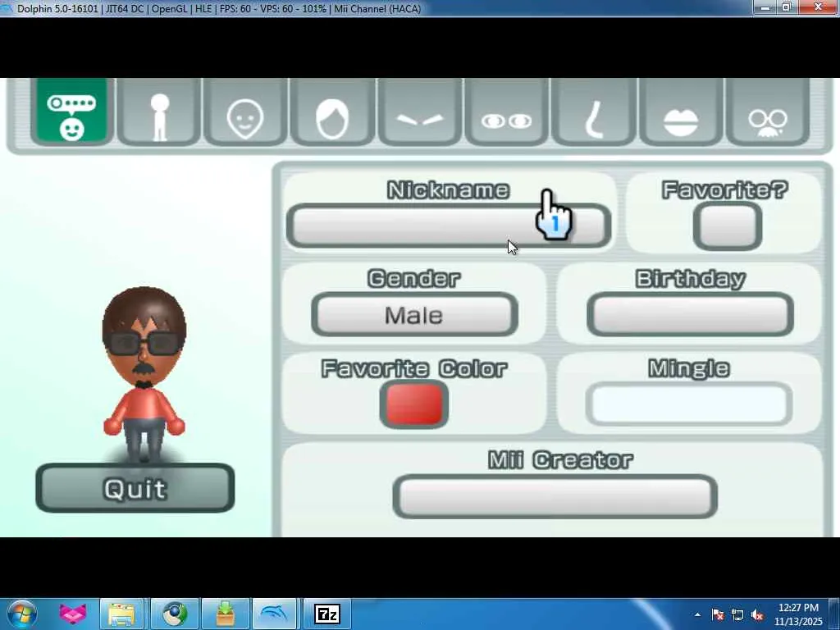Toggle the Mingle option
840x630 pixels.
click(x=689, y=404)
